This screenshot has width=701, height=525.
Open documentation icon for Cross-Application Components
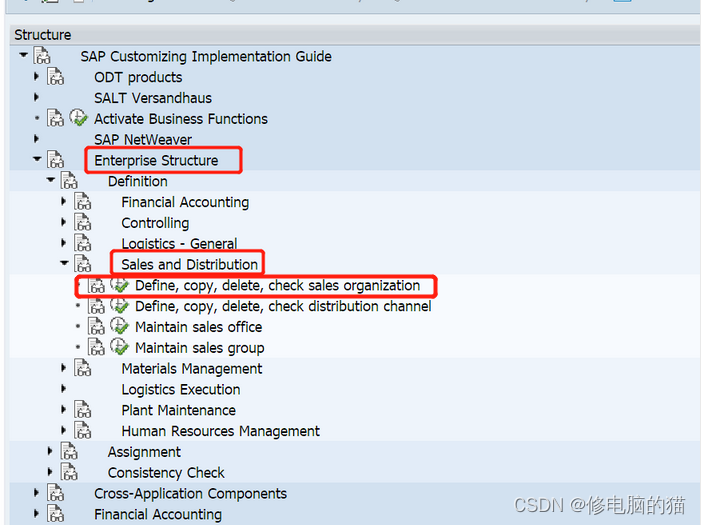click(x=55, y=493)
